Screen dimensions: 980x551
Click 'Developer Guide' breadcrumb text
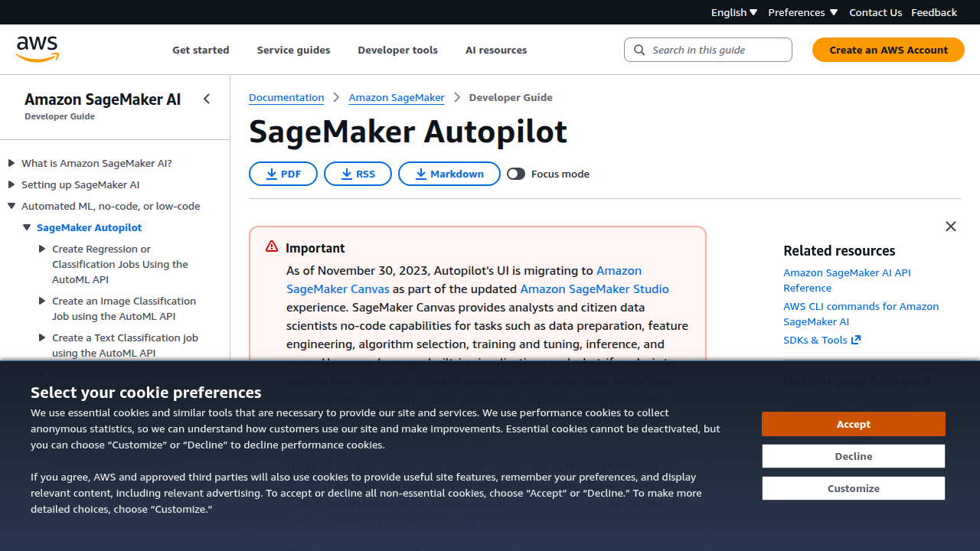pyautogui.click(x=511, y=97)
